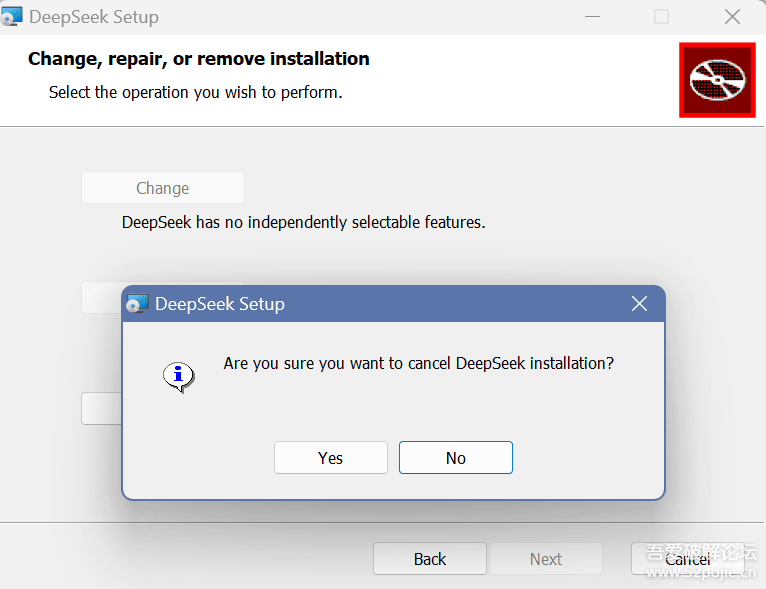
Task: Go to previous step with Back
Action: (x=430, y=559)
